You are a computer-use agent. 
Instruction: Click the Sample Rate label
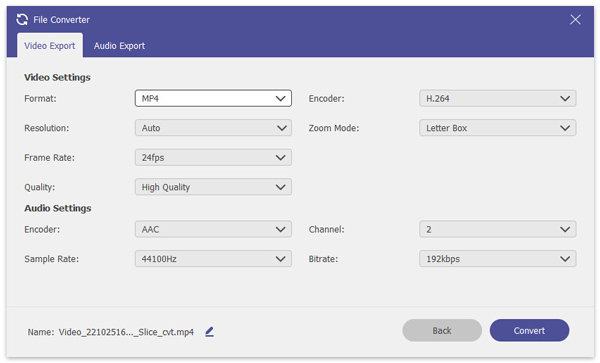coord(51,259)
